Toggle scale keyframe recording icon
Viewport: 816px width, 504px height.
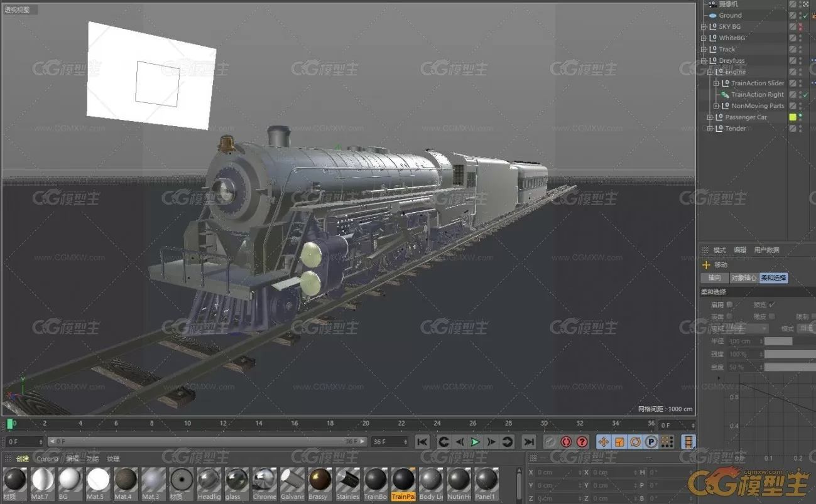619,442
